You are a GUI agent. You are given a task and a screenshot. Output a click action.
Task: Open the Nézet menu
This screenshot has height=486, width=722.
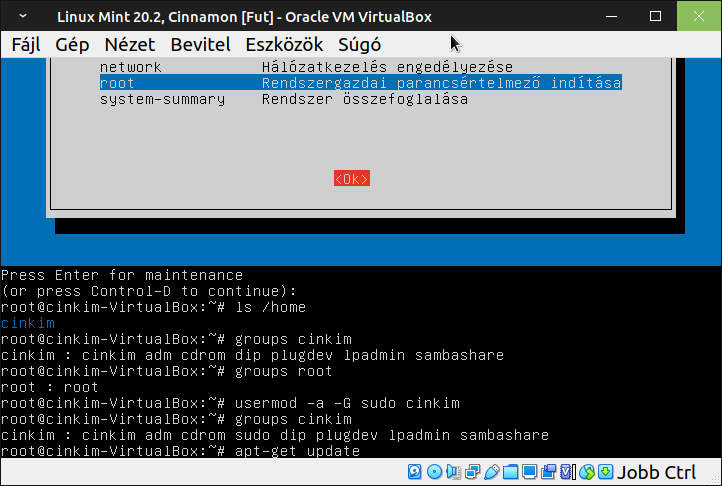click(130, 45)
